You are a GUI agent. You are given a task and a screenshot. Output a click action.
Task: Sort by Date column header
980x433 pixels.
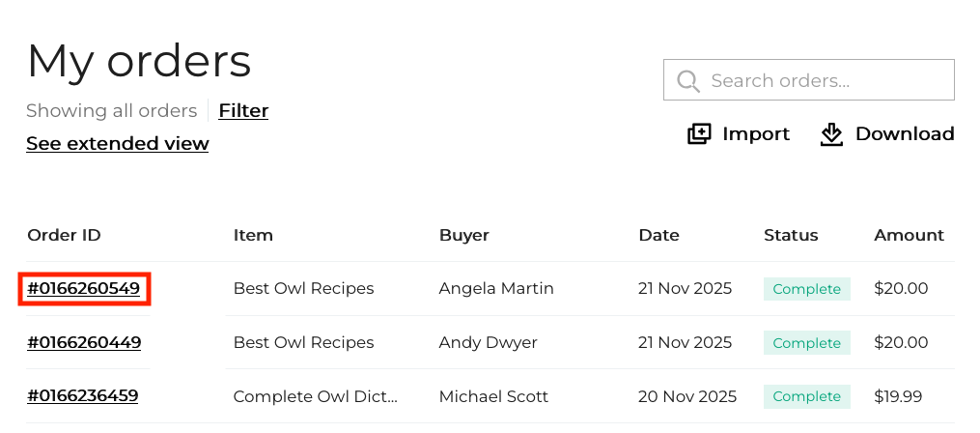658,235
